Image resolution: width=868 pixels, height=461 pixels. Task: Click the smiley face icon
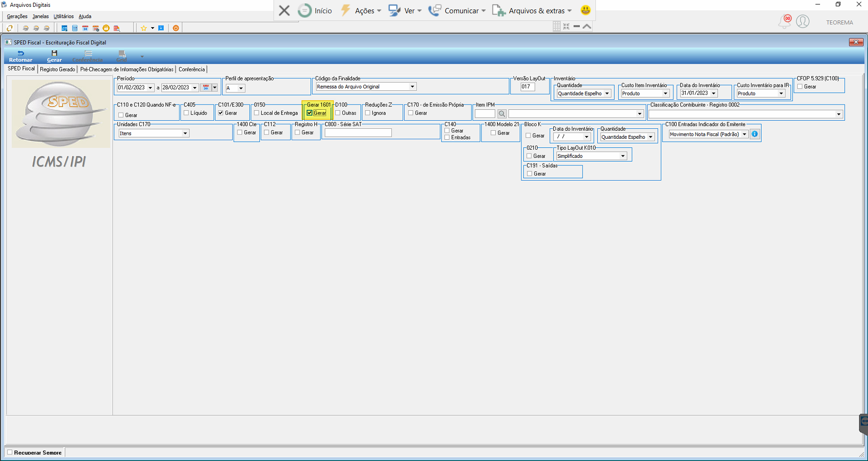tap(585, 10)
